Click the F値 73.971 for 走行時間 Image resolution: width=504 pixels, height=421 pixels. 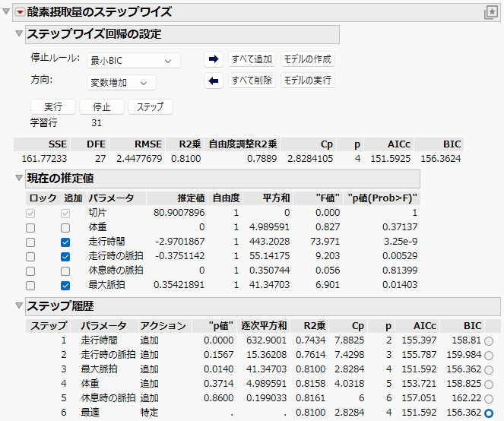325,242
